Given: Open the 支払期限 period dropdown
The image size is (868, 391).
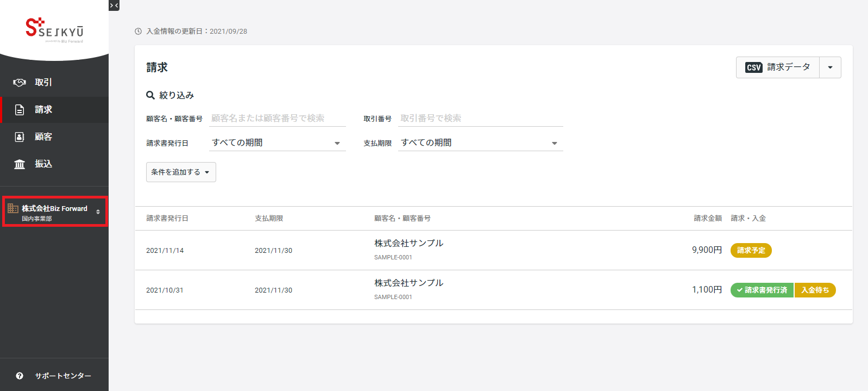Looking at the screenshot, I should [481, 142].
